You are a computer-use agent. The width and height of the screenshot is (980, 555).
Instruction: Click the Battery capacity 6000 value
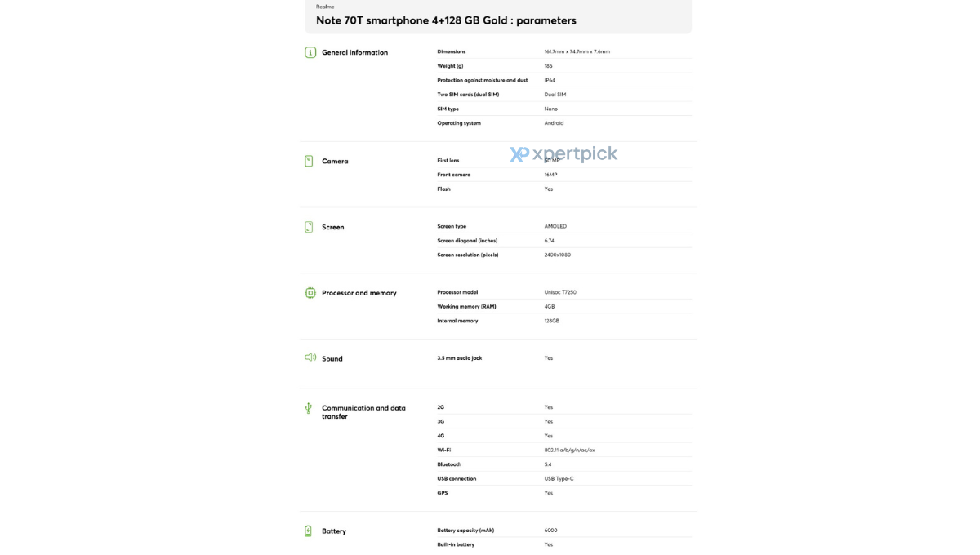[x=551, y=531]
